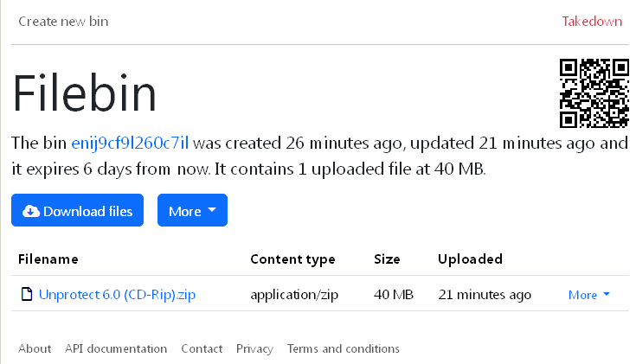Viewport: 636px width, 364px height.
Task: Click the Size column header
Action: point(387,259)
